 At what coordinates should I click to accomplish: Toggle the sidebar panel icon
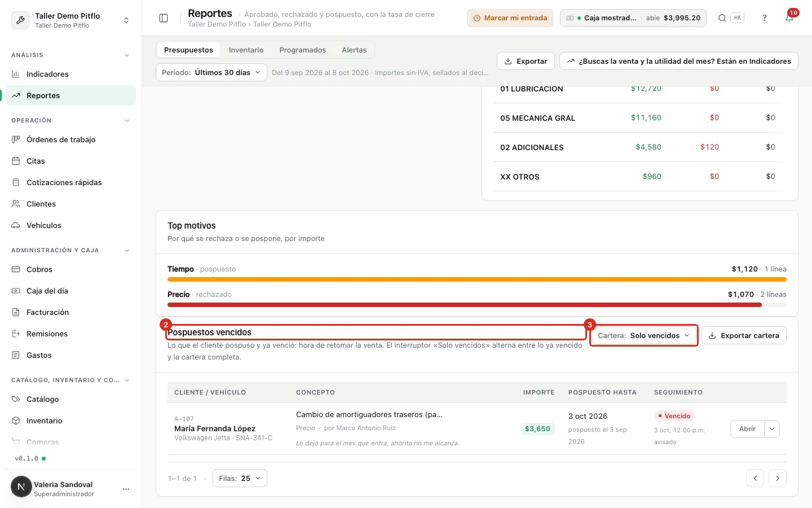tap(164, 18)
